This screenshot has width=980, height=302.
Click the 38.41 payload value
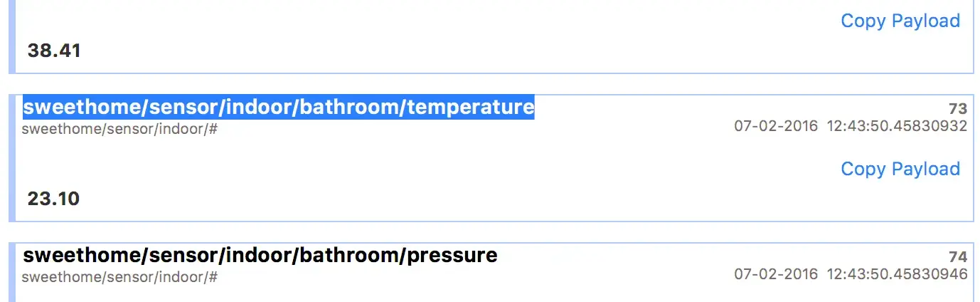coord(54,51)
